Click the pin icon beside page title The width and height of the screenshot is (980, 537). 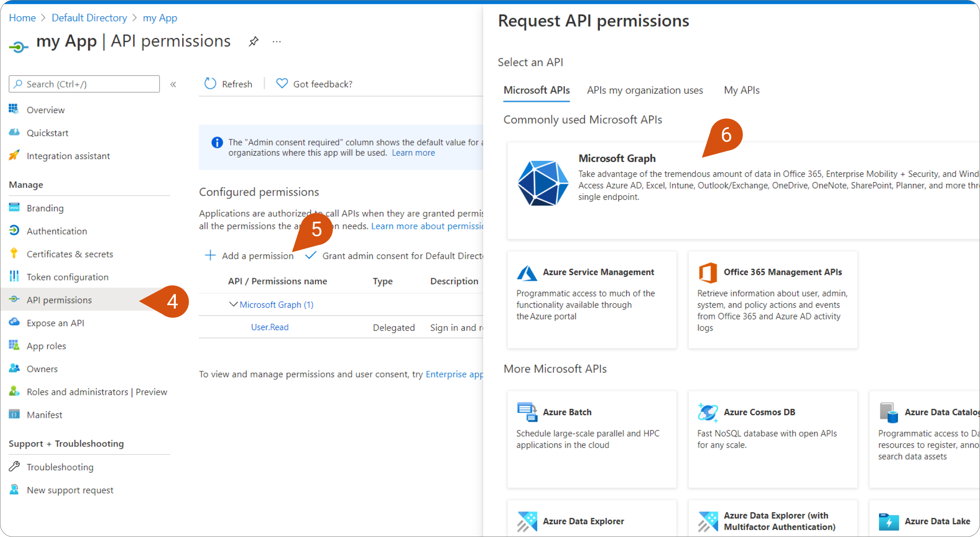click(254, 42)
